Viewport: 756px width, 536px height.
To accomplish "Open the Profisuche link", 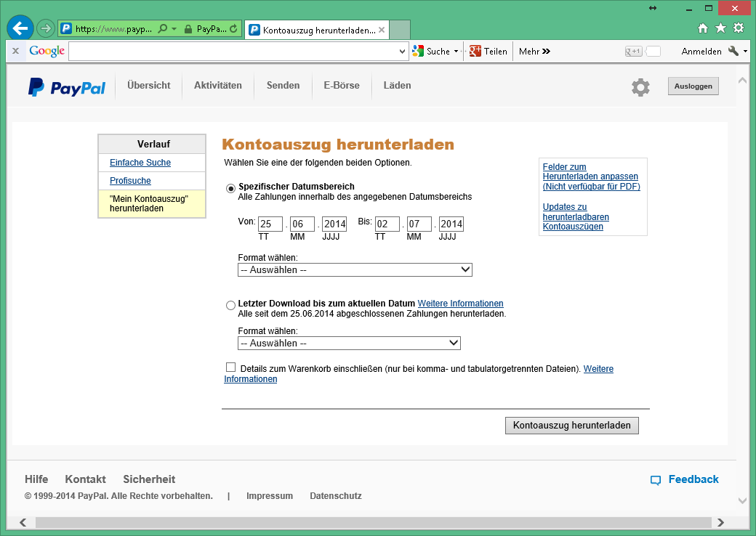I will coord(130,181).
